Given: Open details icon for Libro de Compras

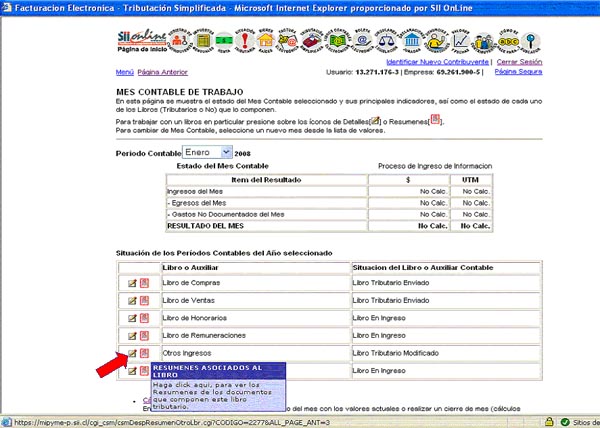Looking at the screenshot, I should tap(132, 283).
